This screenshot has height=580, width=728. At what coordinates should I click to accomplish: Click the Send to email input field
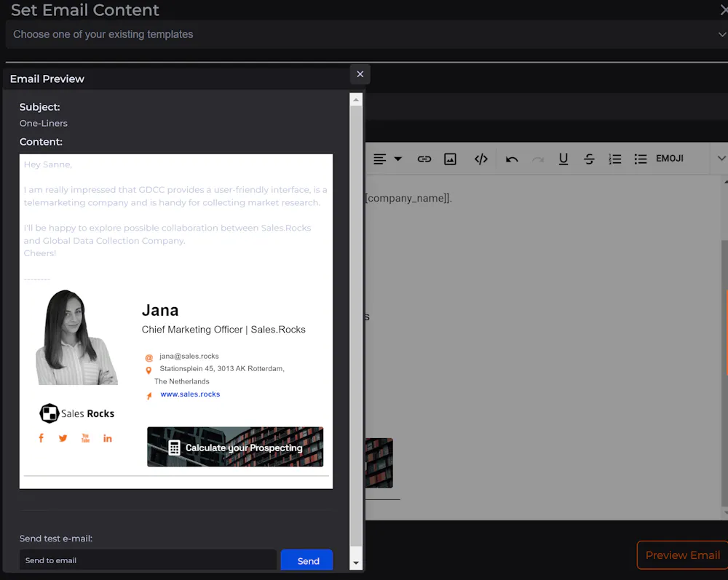[148, 560]
